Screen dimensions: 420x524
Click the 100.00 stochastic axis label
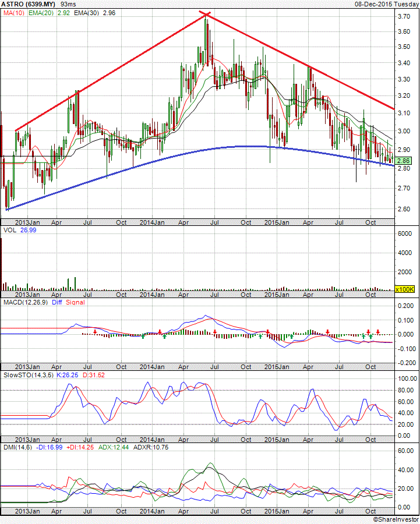coord(407,378)
